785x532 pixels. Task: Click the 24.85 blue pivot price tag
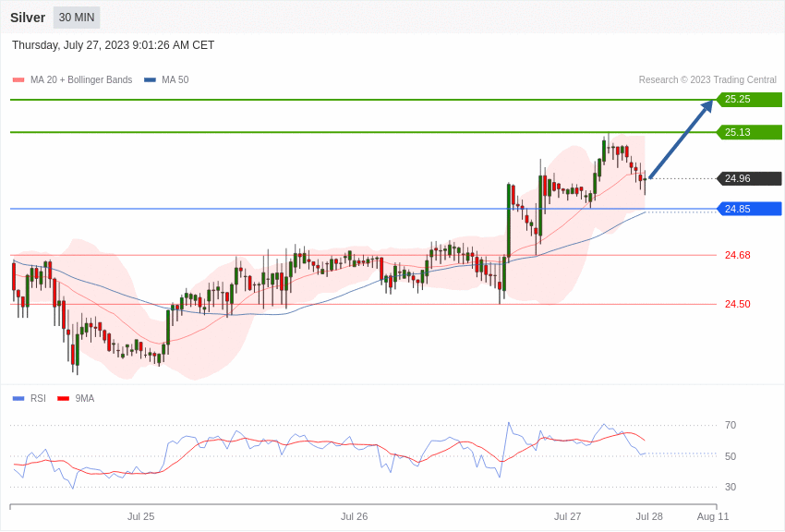click(x=750, y=209)
